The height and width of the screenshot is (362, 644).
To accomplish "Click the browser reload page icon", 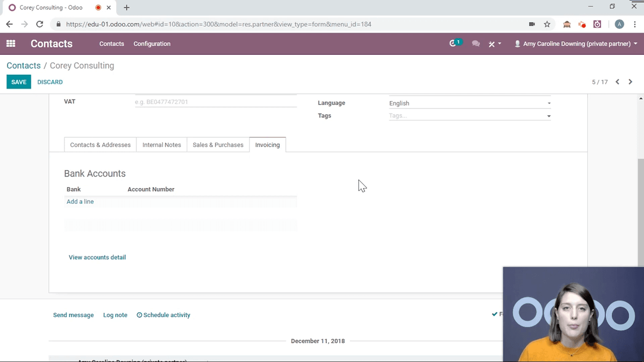I will point(40,24).
